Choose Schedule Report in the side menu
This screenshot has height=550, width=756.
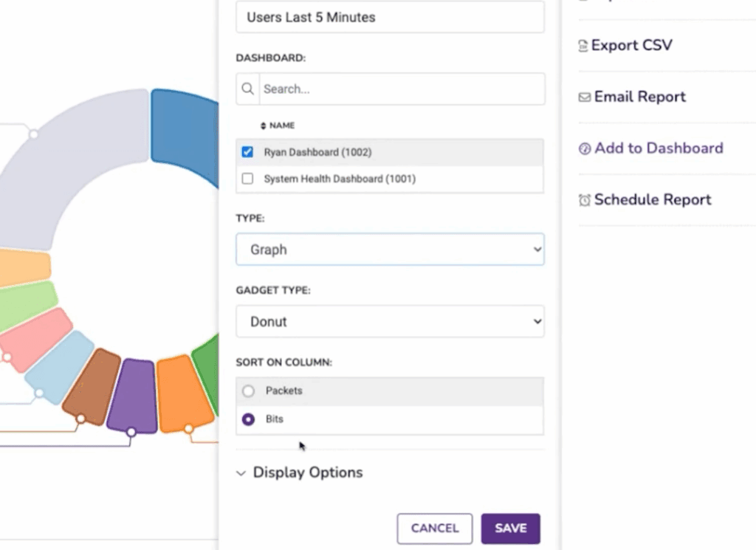(x=652, y=200)
